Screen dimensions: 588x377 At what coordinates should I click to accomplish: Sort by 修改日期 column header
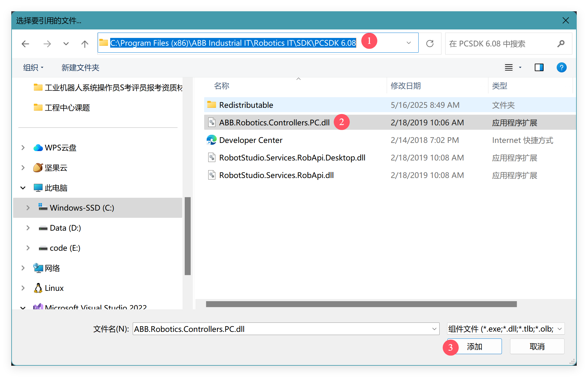[x=405, y=86]
